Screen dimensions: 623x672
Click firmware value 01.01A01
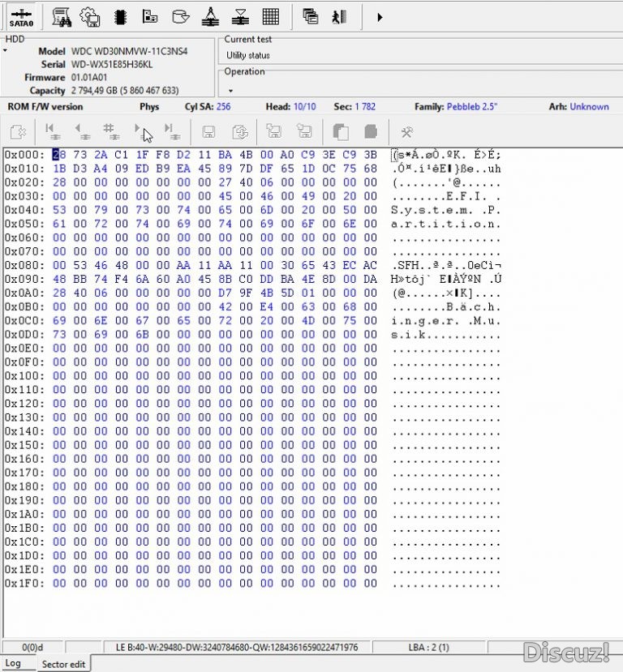click(x=89, y=78)
